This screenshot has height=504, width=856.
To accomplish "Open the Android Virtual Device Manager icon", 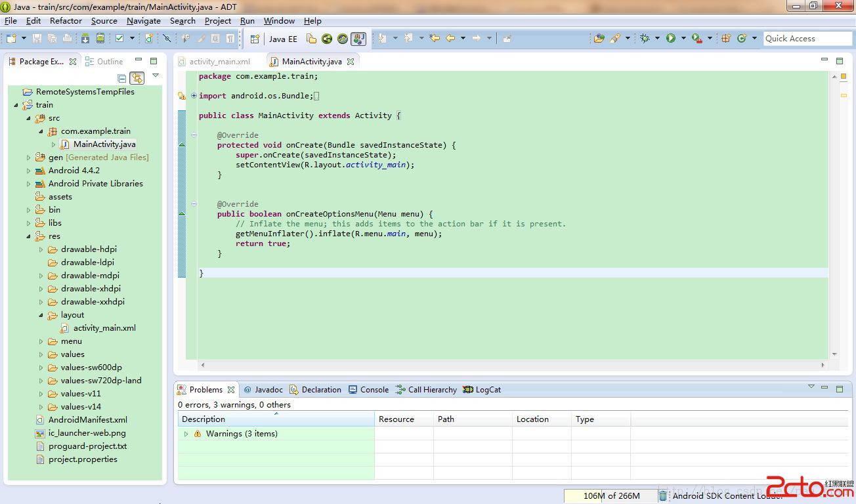I will coord(100,39).
